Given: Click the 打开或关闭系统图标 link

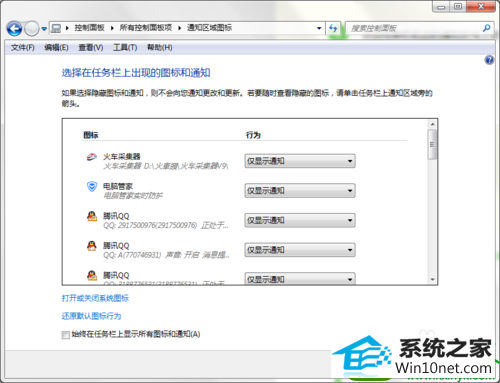Looking at the screenshot, I should click(x=95, y=298).
